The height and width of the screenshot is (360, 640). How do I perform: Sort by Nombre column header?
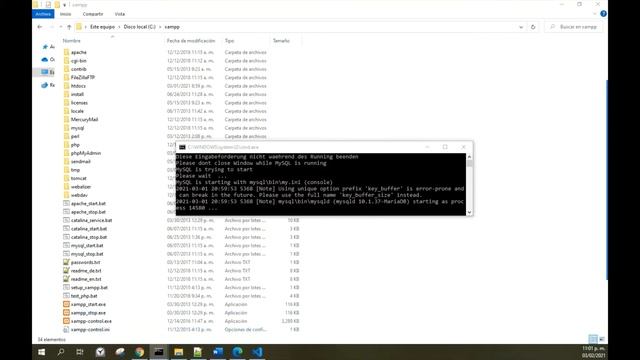(71, 41)
